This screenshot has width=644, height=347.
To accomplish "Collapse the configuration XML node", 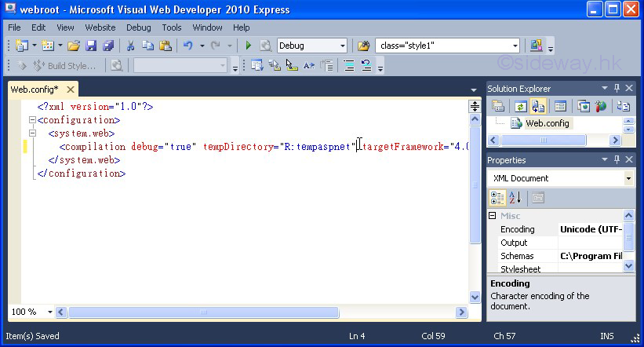I will (31, 120).
